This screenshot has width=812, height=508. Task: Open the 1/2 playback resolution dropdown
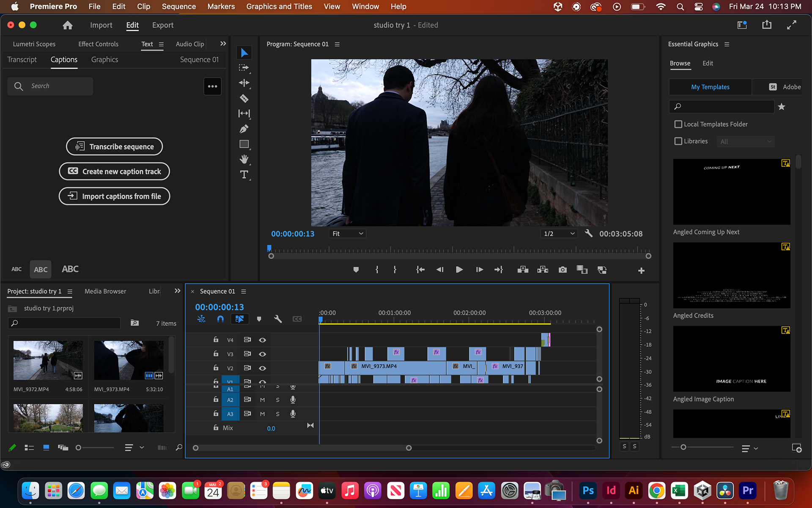tap(559, 234)
